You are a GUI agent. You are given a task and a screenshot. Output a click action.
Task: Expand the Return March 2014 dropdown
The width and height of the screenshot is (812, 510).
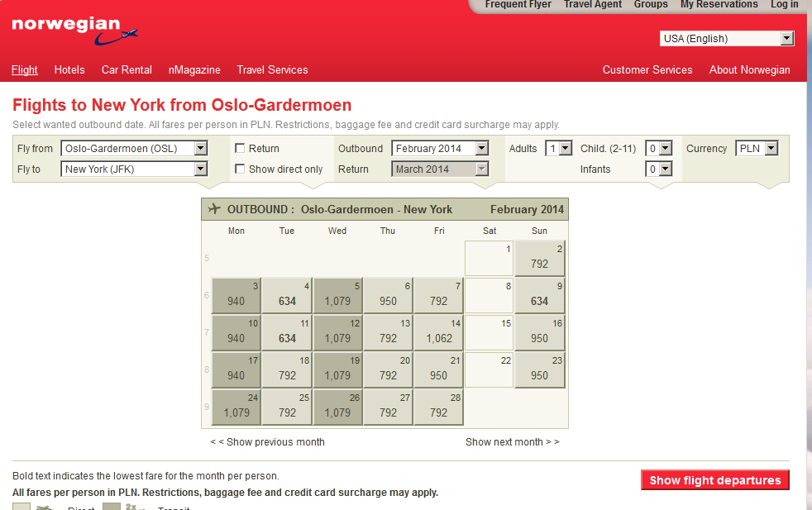pos(440,169)
